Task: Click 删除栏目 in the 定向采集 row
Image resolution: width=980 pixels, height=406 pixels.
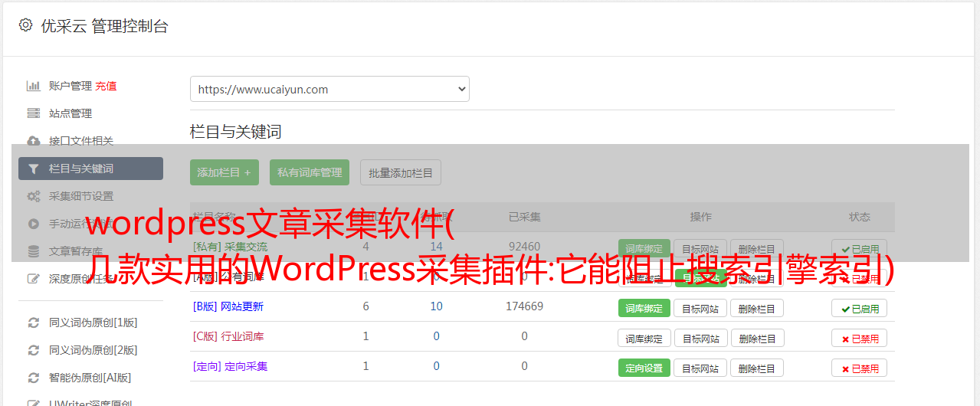Action: click(x=757, y=368)
